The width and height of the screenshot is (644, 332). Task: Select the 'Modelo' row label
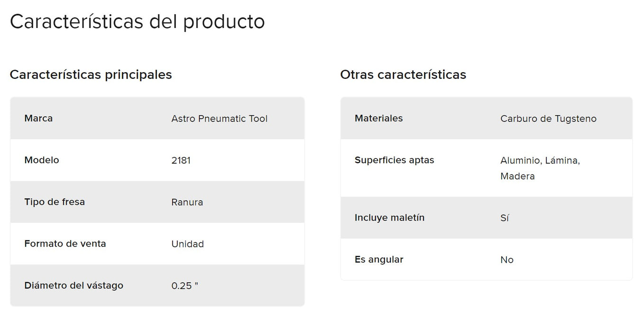tap(42, 160)
